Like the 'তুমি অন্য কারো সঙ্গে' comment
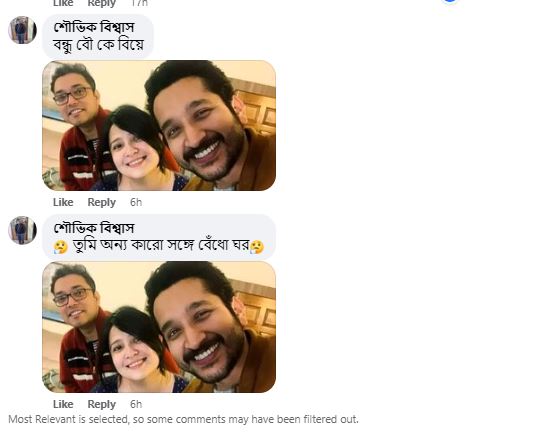The width and height of the screenshot is (549, 441). pyautogui.click(x=63, y=404)
